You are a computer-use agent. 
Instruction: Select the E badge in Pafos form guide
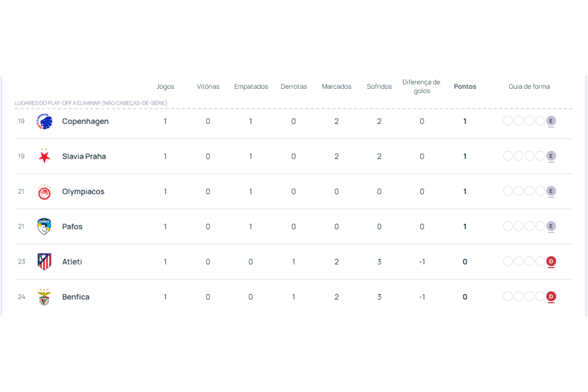(551, 226)
